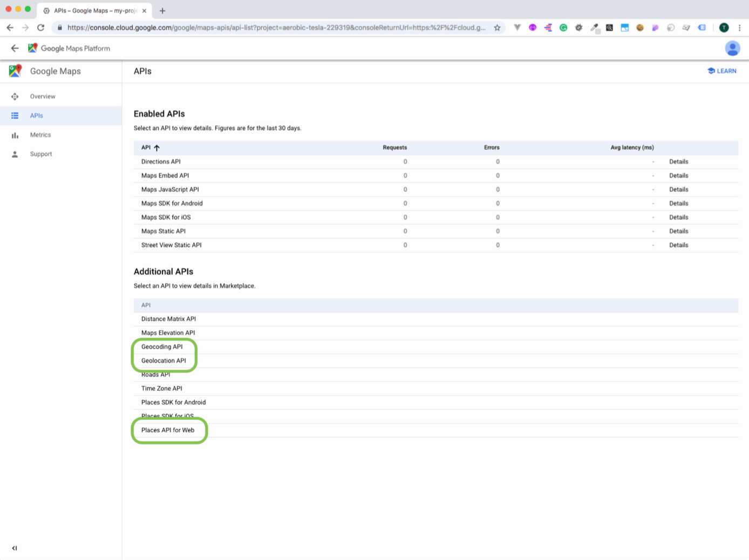The height and width of the screenshot is (560, 749).
Task: Click the Support person icon
Action: 15,154
